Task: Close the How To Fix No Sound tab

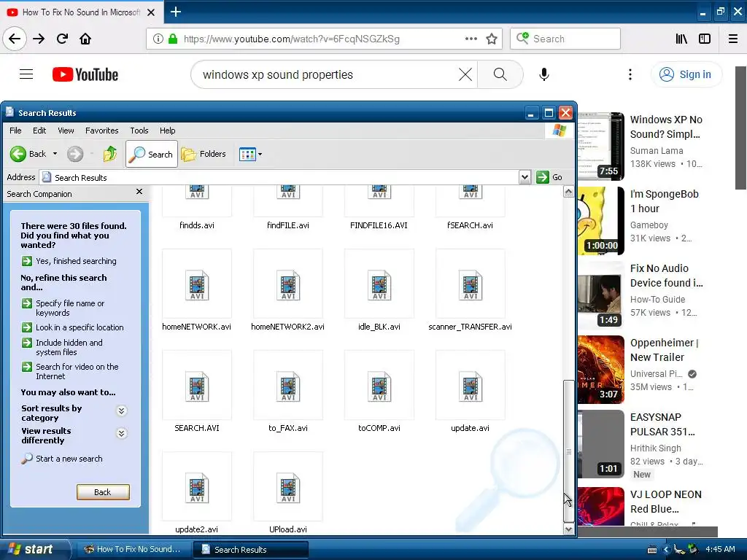Action: click(x=151, y=12)
